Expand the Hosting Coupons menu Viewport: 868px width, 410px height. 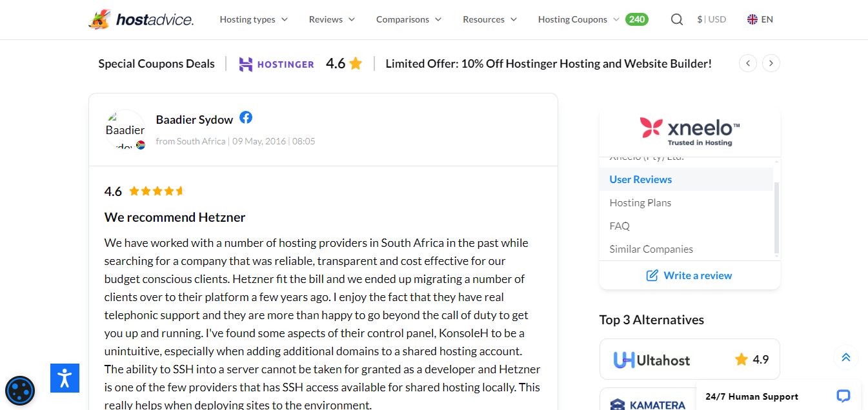coord(578,19)
